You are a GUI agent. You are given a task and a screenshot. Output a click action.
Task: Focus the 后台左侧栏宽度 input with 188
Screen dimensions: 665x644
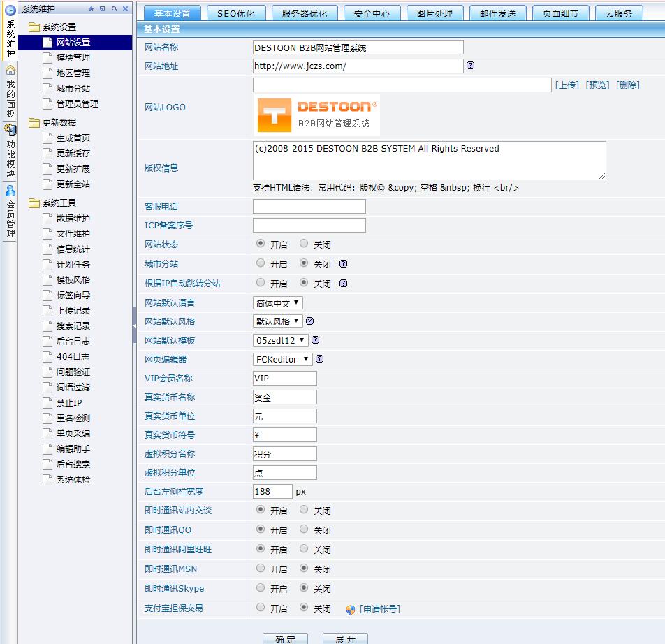272,491
